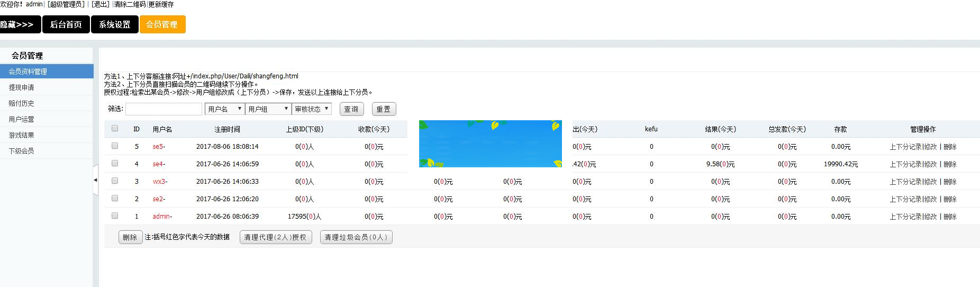Image resolution: width=980 pixels, height=287 pixels.
Task: Open 提现申请 in the sidebar
Action: [21, 87]
